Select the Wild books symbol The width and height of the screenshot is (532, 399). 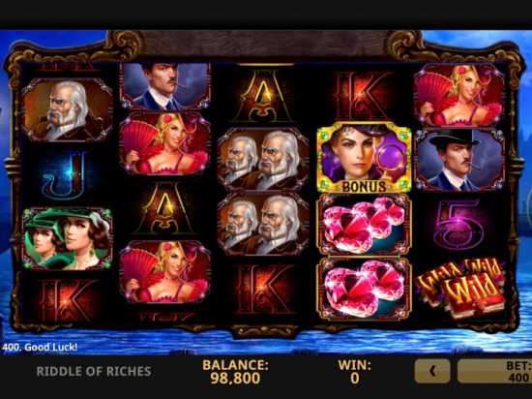point(459,288)
